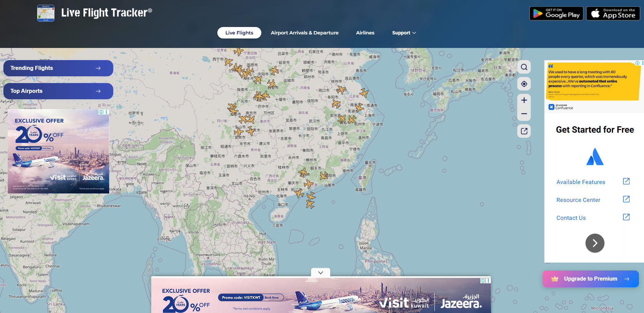The image size is (644, 313).
Task: Click the share map export icon
Action: click(x=524, y=131)
